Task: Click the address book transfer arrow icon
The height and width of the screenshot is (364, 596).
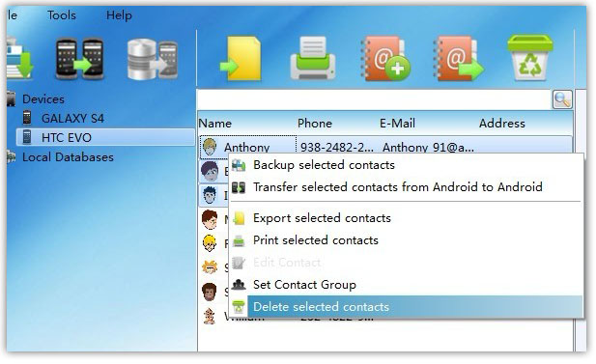Action: (458, 58)
